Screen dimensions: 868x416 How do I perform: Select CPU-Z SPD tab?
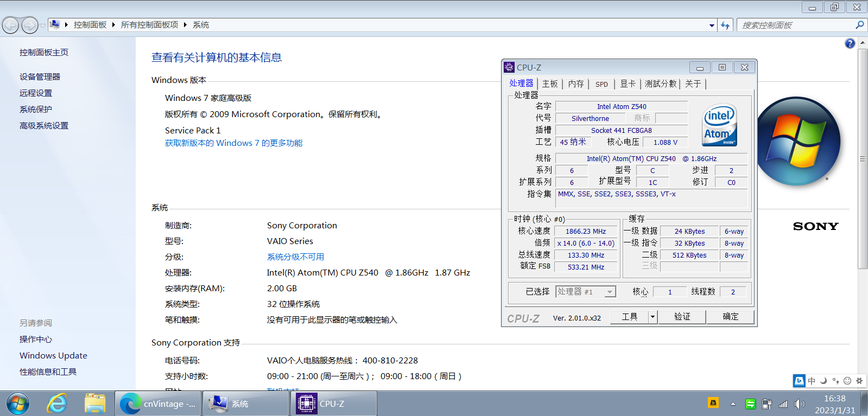pos(601,84)
